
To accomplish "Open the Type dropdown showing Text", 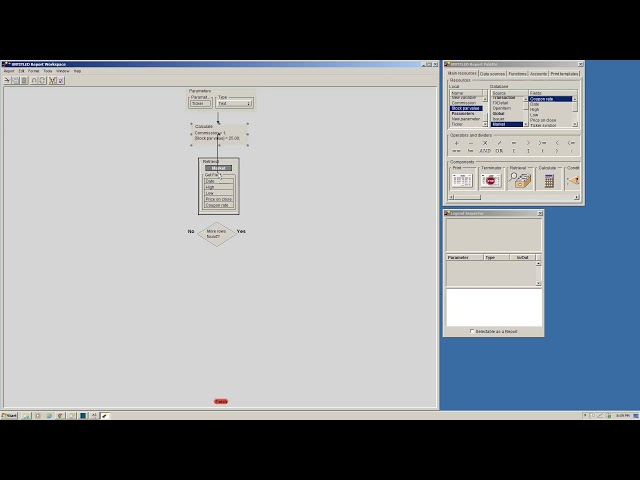I will [x=234, y=104].
